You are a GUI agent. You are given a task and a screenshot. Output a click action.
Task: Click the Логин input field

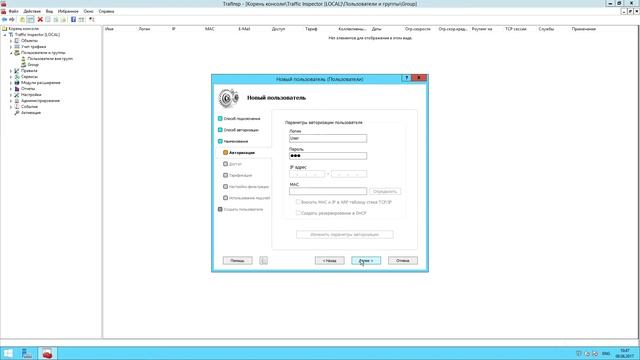coord(328,138)
